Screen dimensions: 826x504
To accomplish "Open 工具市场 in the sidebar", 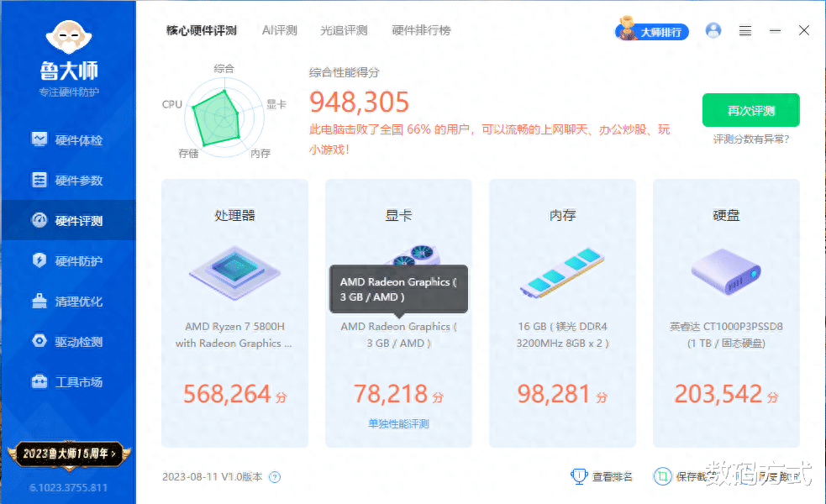I will click(x=67, y=382).
